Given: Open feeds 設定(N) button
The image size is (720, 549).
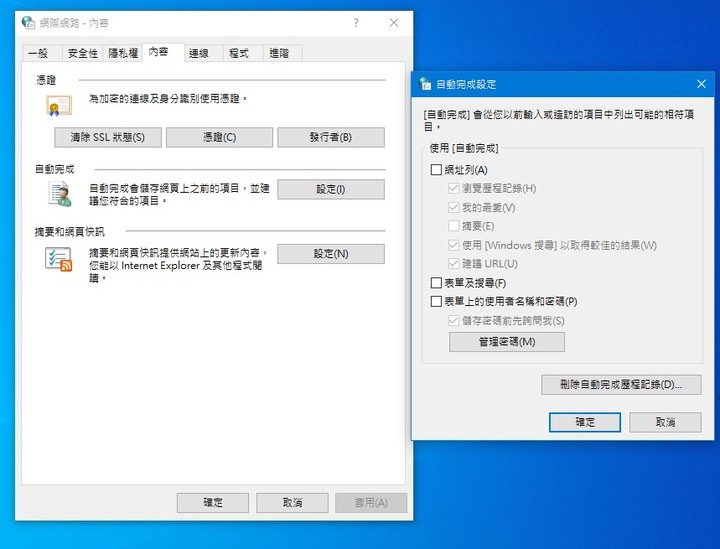Looking at the screenshot, I should (x=331, y=254).
